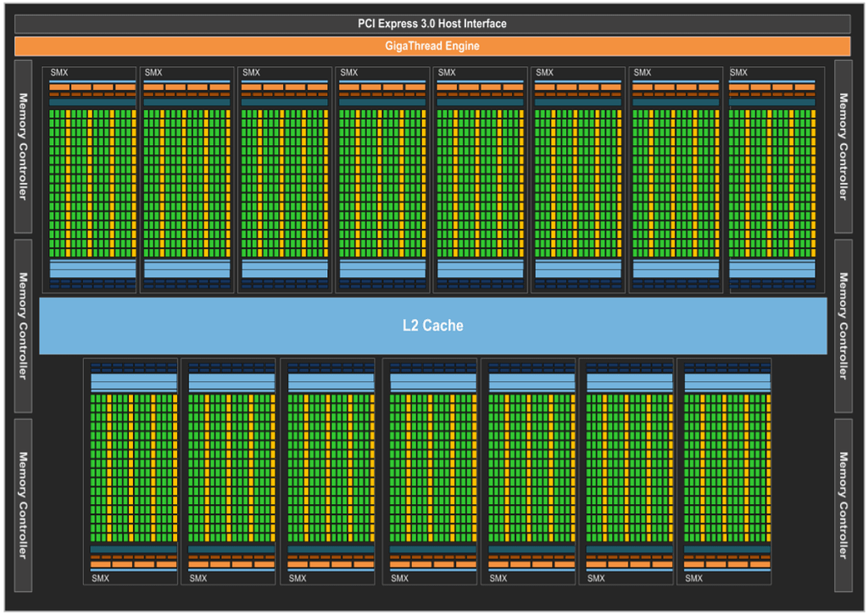
Task: Select the L2 Cache block
Action: coord(434,325)
